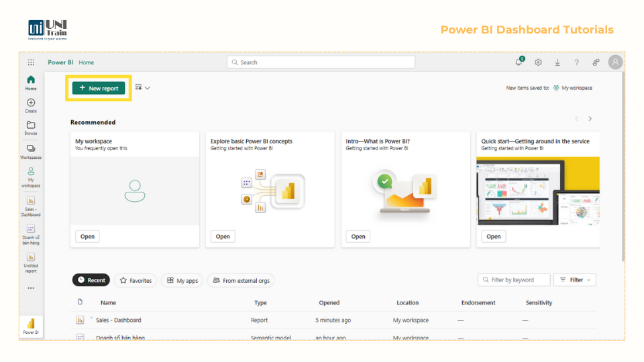Open Sales - Dashboard sidebar shortcut
This screenshot has height=362, width=644.
tap(31, 206)
